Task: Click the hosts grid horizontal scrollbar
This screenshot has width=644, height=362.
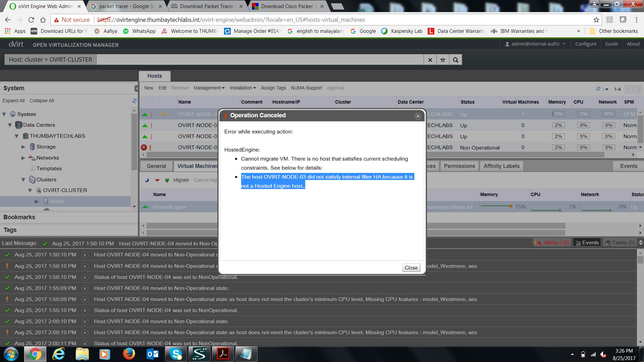Action: [510, 155]
